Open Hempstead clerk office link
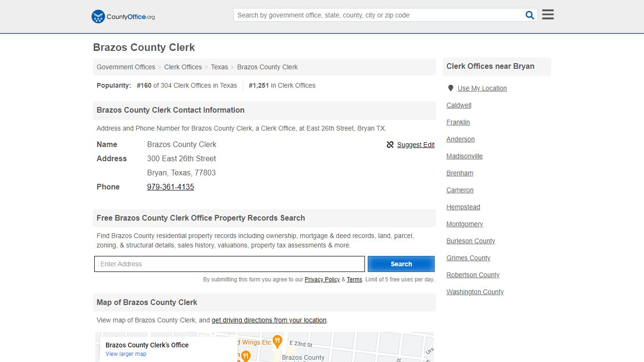The image size is (644, 362). [463, 207]
